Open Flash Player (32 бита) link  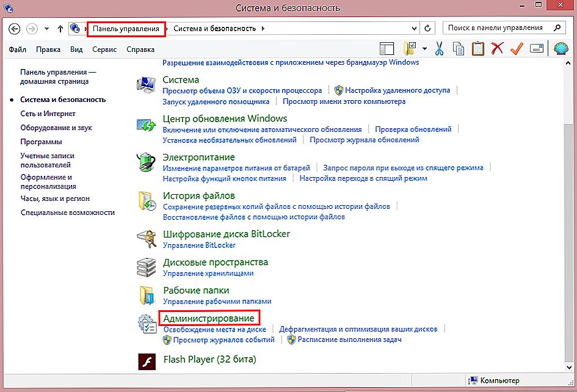click(x=210, y=359)
